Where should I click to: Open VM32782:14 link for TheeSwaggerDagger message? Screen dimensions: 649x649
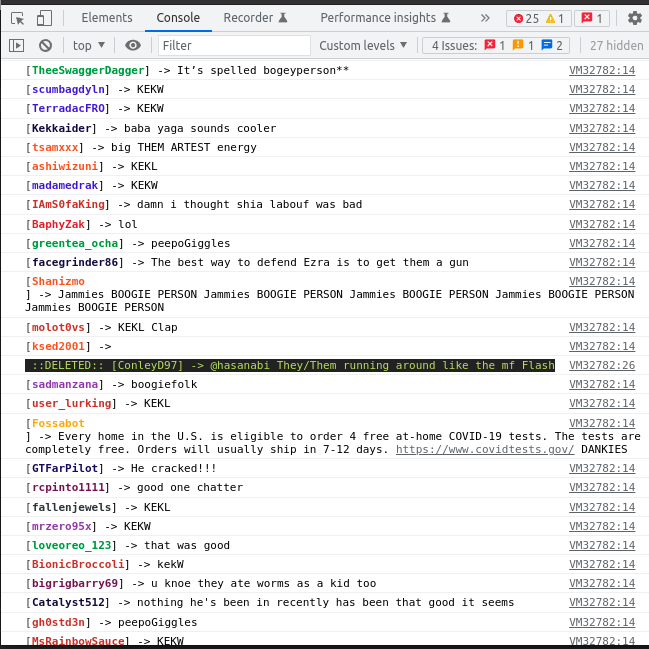click(x=602, y=70)
